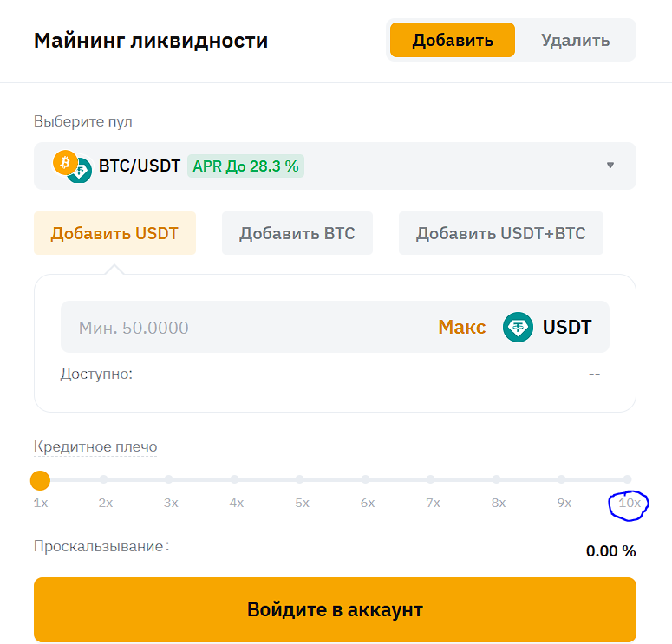
Task: Click the APR До 28.3 % badge
Action: (245, 166)
